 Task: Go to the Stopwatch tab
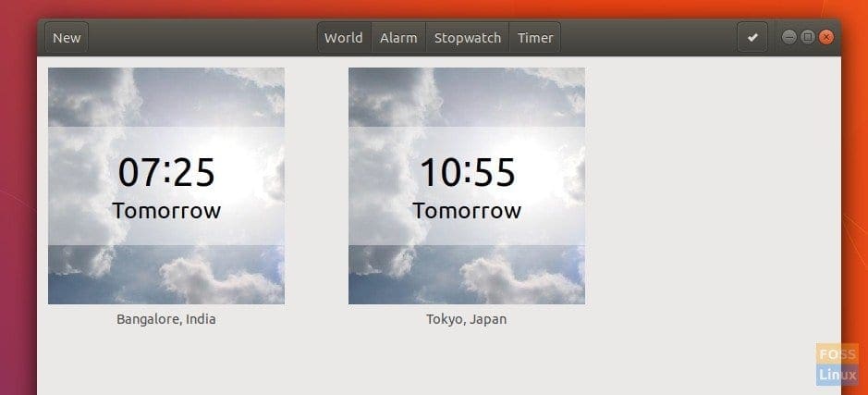[468, 38]
